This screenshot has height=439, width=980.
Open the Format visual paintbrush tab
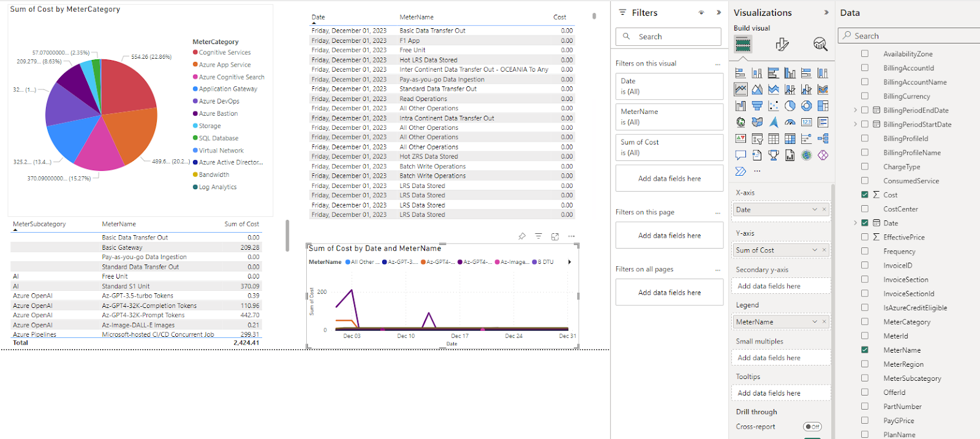[x=782, y=44]
